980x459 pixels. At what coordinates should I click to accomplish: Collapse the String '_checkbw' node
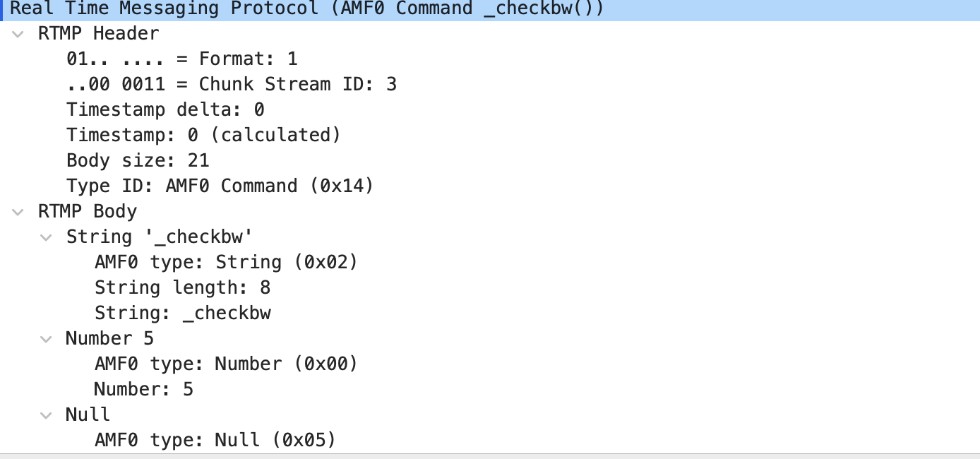click(47, 237)
